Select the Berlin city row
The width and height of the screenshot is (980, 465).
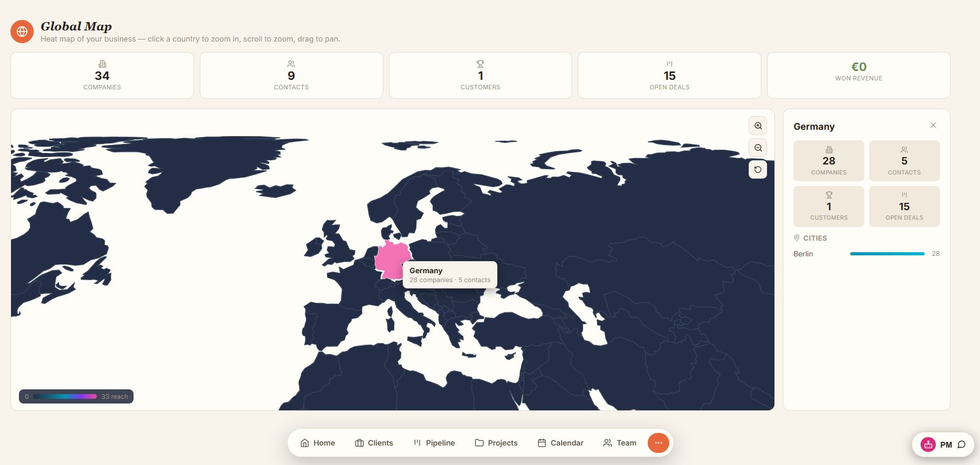point(866,254)
